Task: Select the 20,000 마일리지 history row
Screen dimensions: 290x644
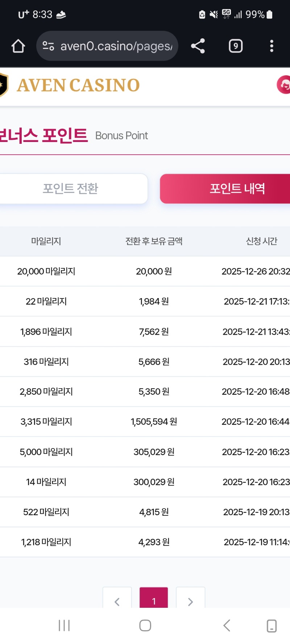Action: point(145,271)
